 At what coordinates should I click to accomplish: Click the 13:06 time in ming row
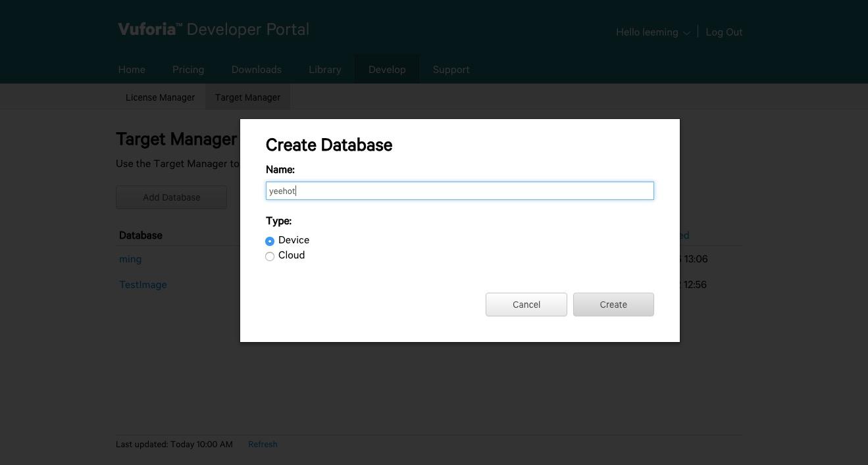[x=696, y=259]
